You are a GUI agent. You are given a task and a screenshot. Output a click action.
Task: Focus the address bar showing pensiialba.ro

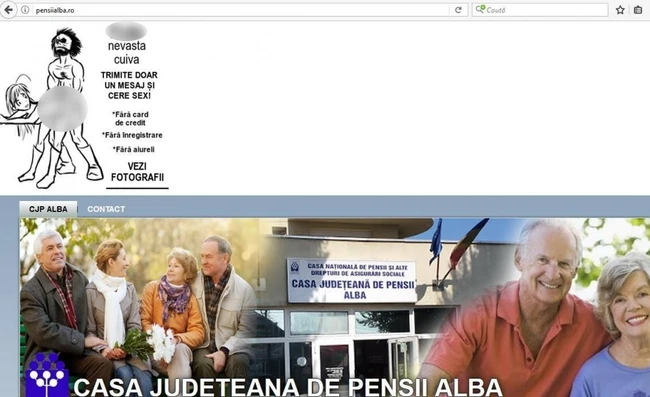(x=240, y=10)
